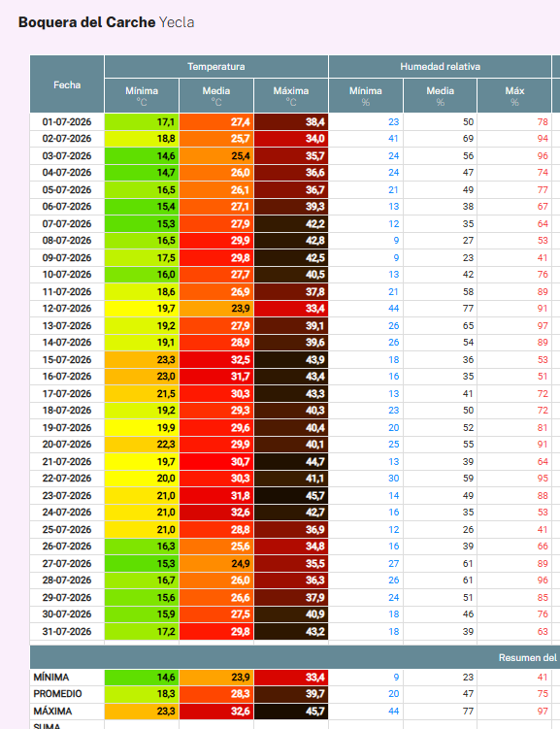This screenshot has width=560, height=729.
Task: Click the Boquera del Carche Yecla title
Action: pyautogui.click(x=107, y=22)
